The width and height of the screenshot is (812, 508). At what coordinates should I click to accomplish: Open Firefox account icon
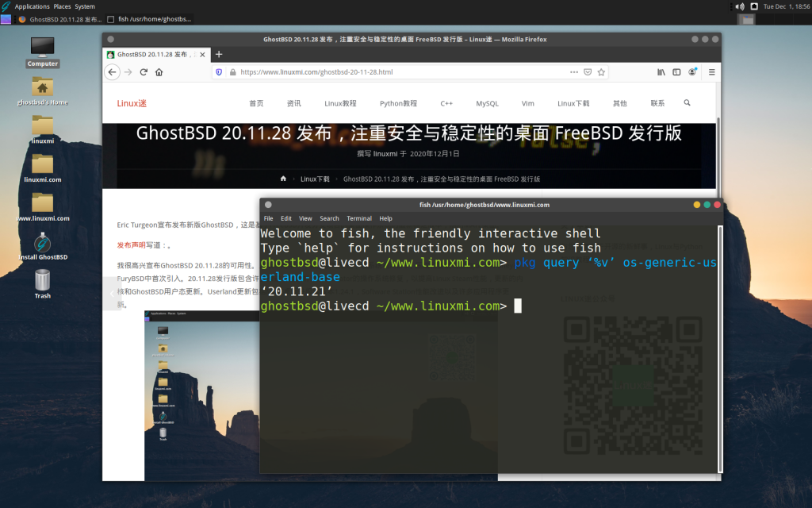coord(692,72)
